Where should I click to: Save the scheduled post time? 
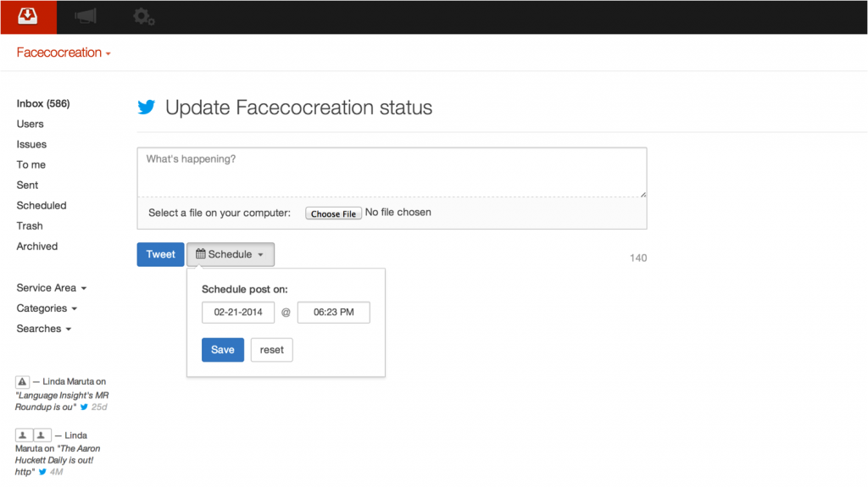coord(223,350)
